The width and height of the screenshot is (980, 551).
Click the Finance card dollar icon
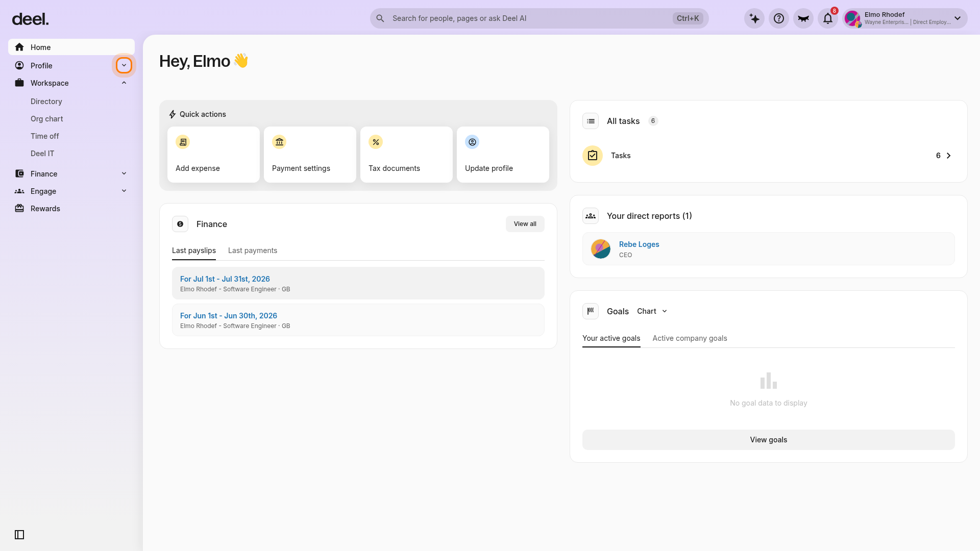pyautogui.click(x=180, y=224)
